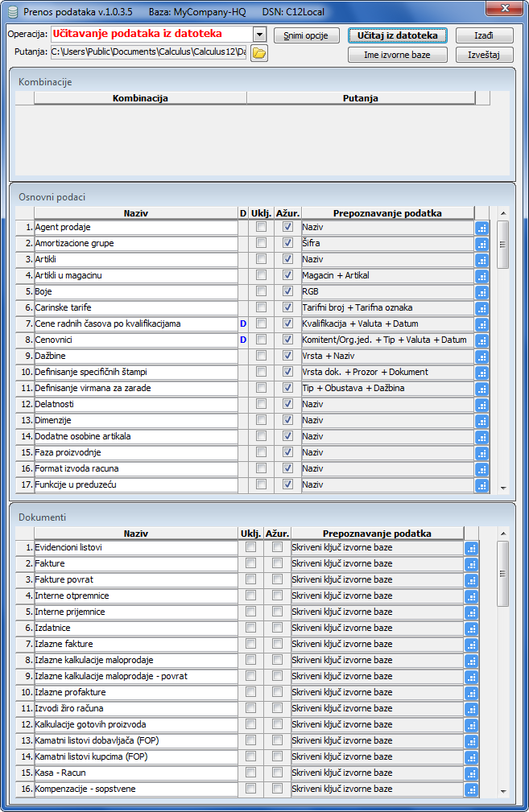Click the blue options icon for Boje row
This screenshot has height=812, width=529.
[x=481, y=292]
